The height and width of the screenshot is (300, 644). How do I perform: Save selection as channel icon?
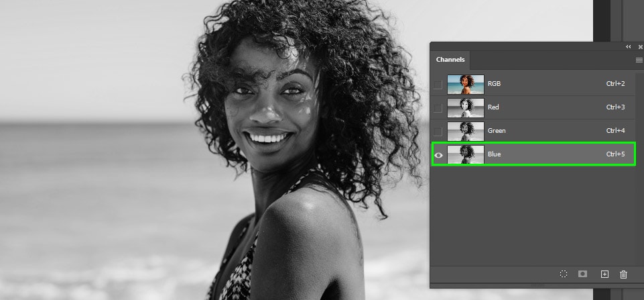tap(582, 274)
